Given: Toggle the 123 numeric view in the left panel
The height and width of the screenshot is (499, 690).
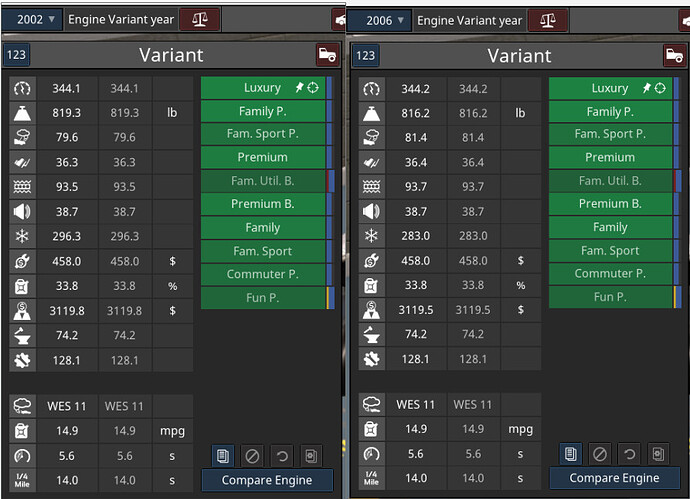Looking at the screenshot, I should pos(16,55).
